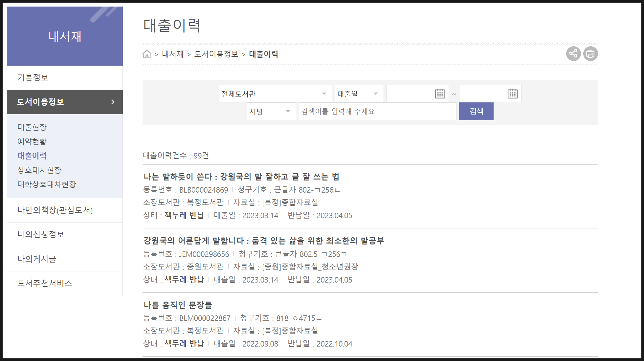Click the 검색 search button
644x361 pixels.
coord(476,111)
